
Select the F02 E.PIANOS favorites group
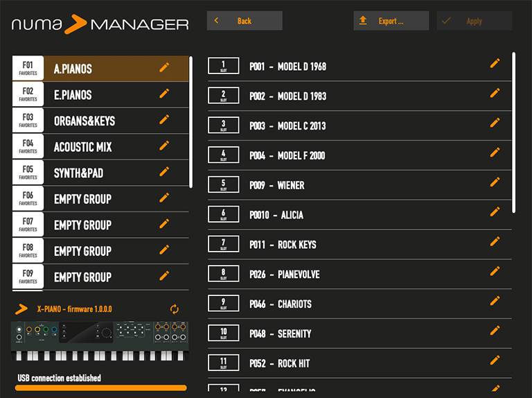100,95
